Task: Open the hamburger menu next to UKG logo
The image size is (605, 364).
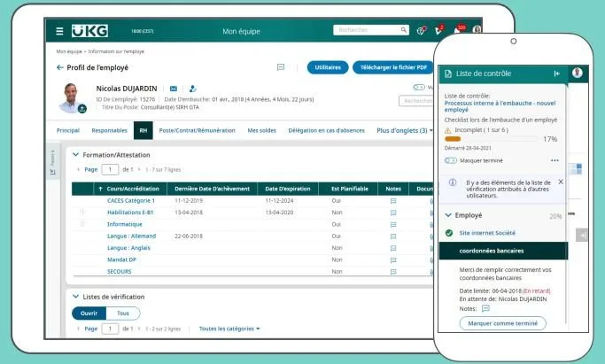Action: click(59, 31)
